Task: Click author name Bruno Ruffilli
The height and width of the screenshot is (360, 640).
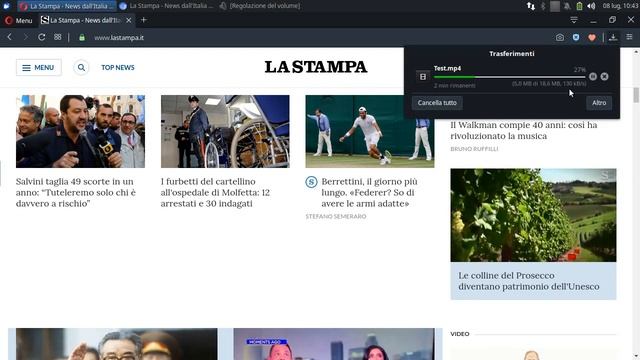Action: [x=474, y=149]
